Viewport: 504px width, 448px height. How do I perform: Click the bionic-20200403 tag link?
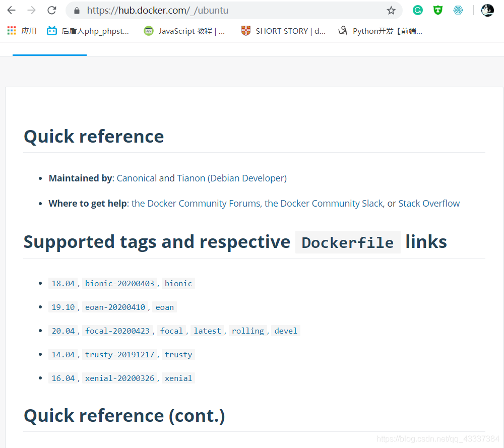(x=119, y=283)
